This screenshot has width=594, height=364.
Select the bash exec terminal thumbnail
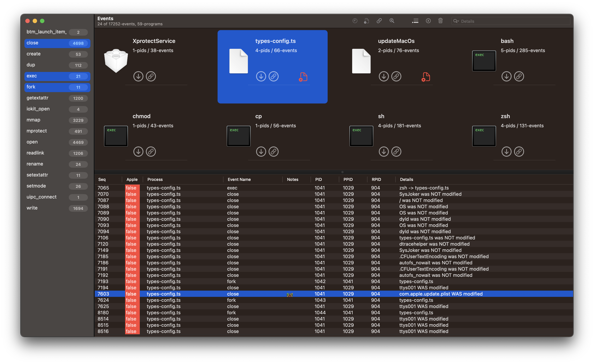tap(484, 61)
